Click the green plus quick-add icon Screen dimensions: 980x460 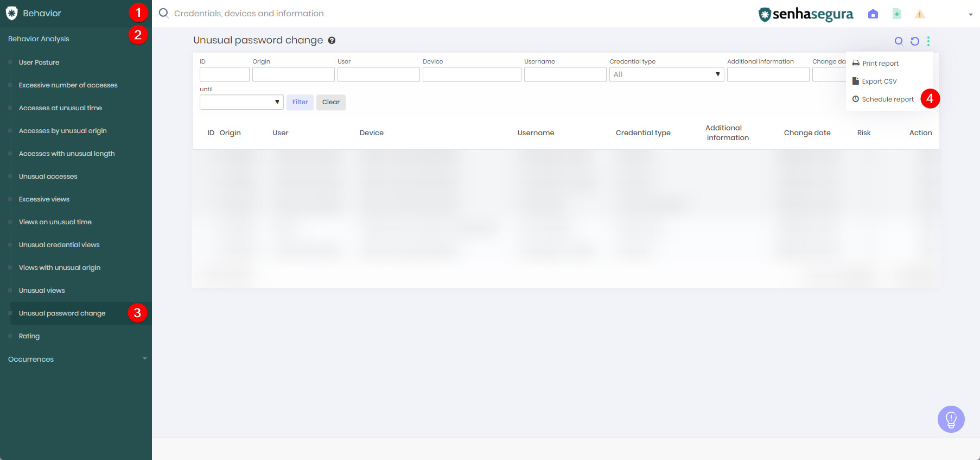point(897,14)
